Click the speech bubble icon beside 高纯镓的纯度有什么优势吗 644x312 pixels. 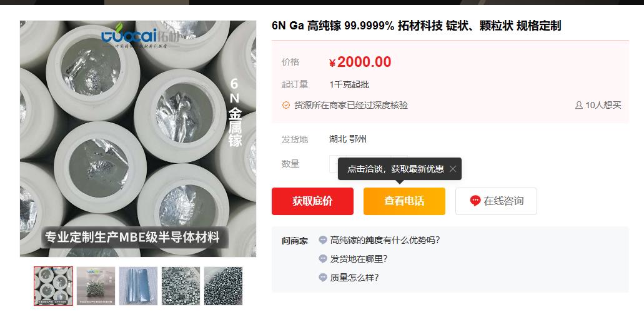tap(323, 240)
